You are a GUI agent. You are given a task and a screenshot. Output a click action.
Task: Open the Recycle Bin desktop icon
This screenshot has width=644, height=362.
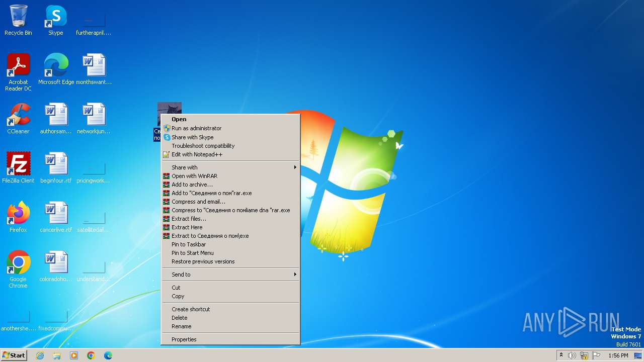pos(18,20)
